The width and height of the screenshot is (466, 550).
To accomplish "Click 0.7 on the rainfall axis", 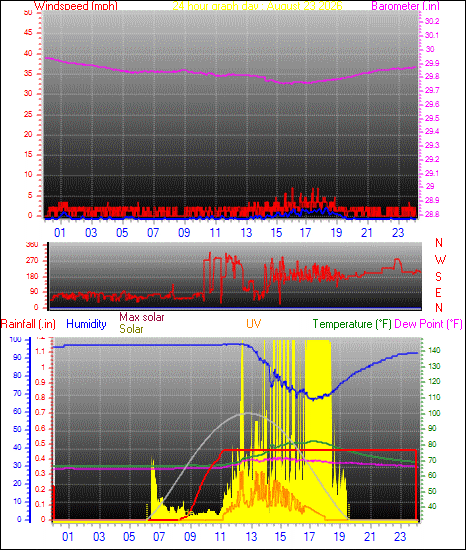I will click(40, 412).
